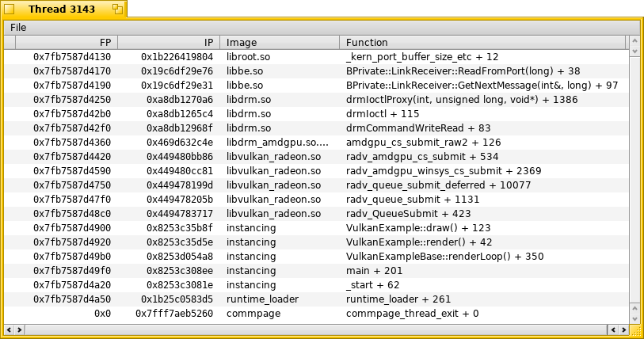
Task: Click the libroot.so image cell
Action: click(248, 57)
